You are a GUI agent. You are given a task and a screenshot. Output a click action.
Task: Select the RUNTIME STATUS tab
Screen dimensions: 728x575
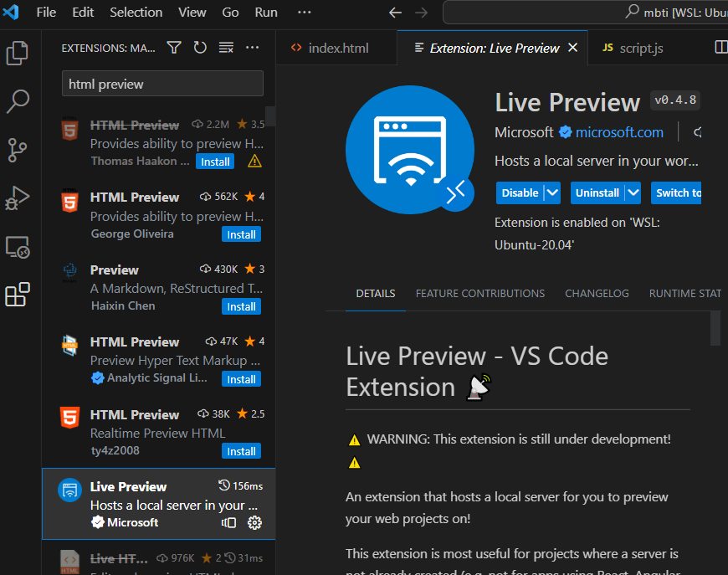point(684,294)
